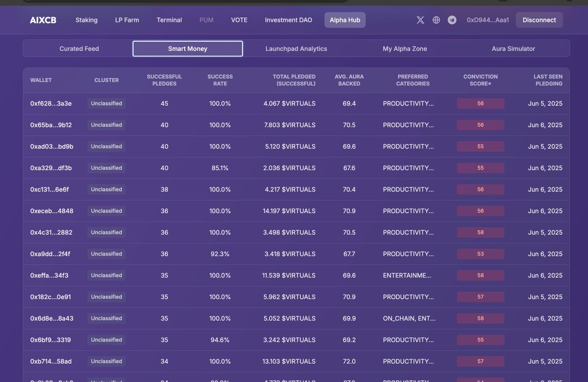The height and width of the screenshot is (382, 588).
Task: Click Unclassified cluster badge for 0x65ba...9b12
Action: (x=106, y=125)
